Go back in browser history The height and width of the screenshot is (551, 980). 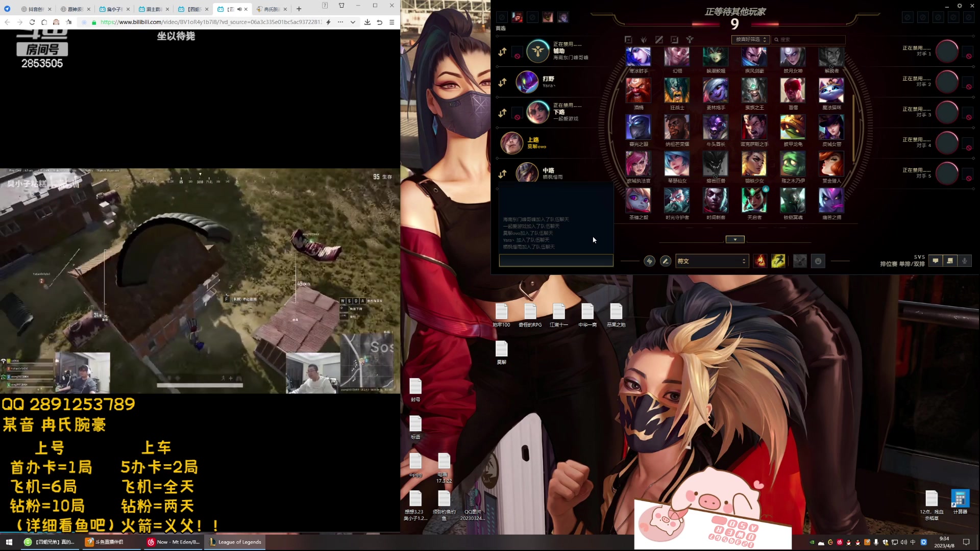coord(7,22)
